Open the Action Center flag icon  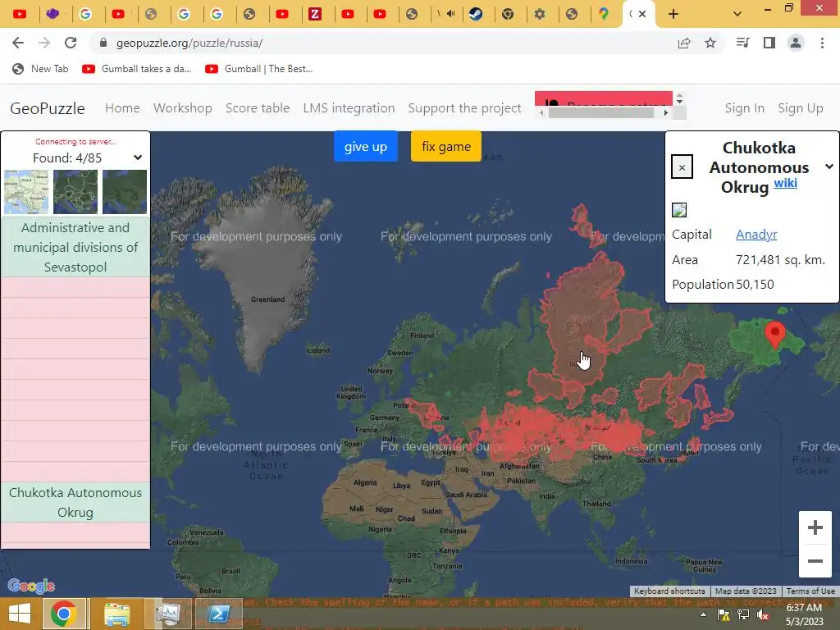point(724,615)
